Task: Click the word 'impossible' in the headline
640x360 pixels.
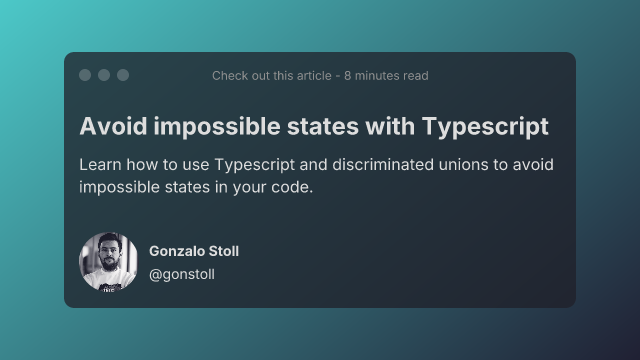Action: coord(217,127)
